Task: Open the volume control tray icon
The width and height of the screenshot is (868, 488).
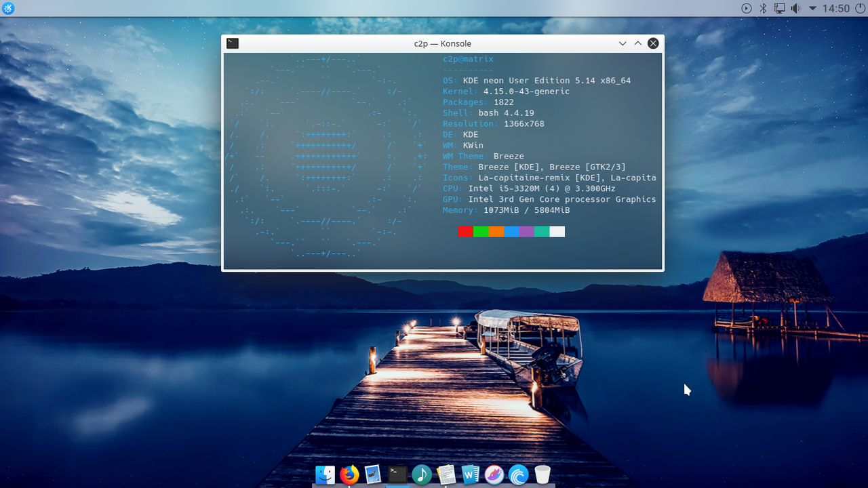Action: tap(796, 8)
